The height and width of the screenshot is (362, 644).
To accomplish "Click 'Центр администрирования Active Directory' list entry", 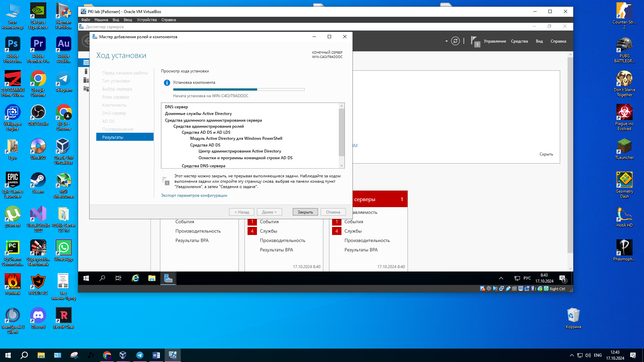I will pos(240,151).
